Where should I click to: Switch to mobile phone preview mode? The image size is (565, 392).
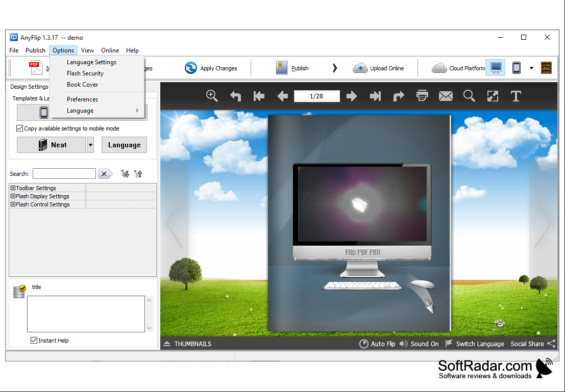coord(517,68)
